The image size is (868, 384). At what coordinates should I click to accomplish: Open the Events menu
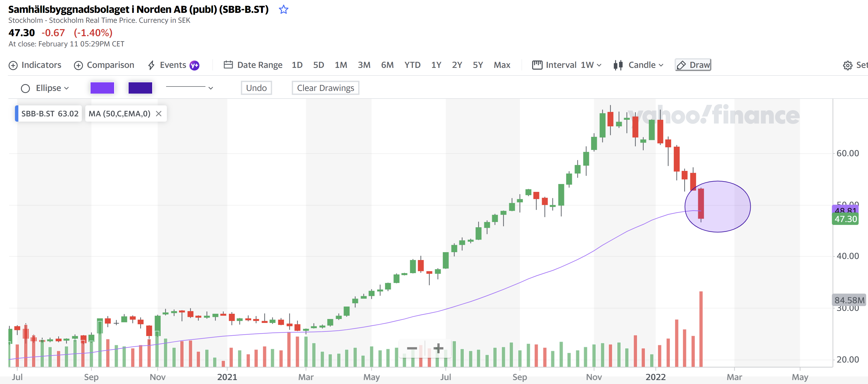tap(173, 65)
